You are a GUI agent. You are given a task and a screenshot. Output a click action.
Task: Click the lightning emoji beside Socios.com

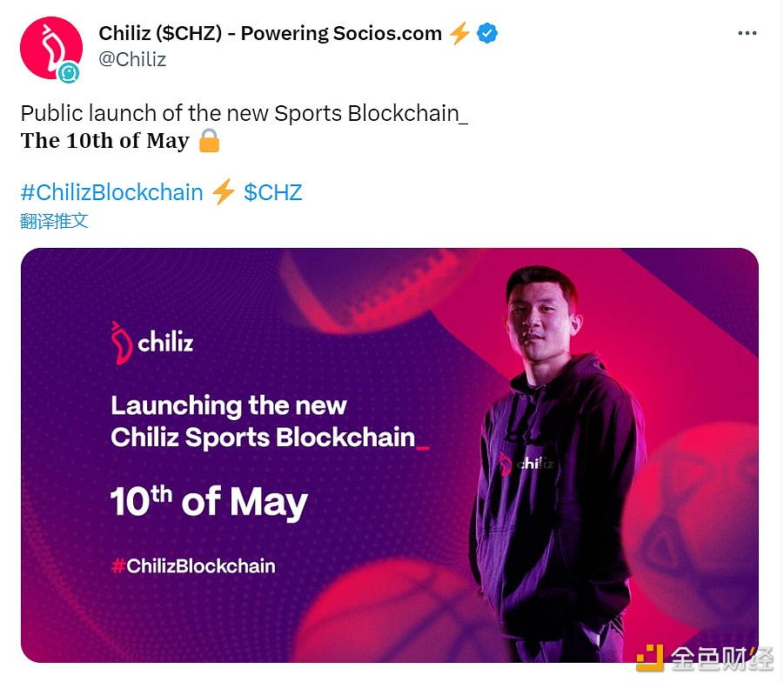459,34
